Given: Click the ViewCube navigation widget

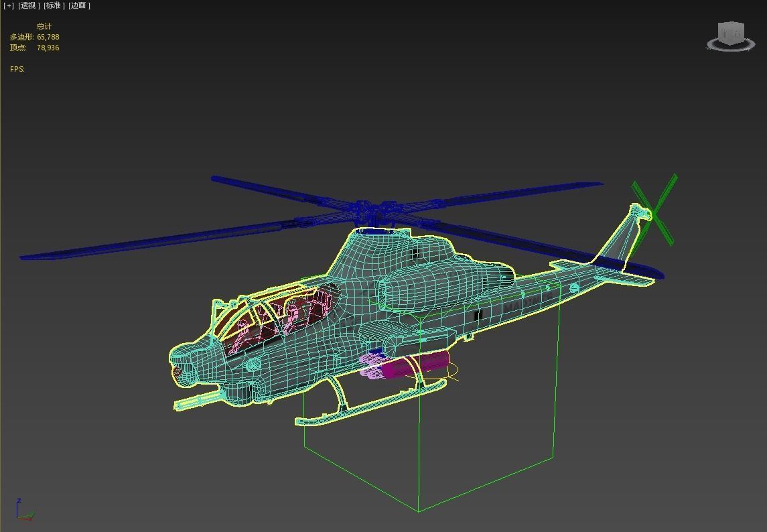Looking at the screenshot, I should [x=731, y=36].
